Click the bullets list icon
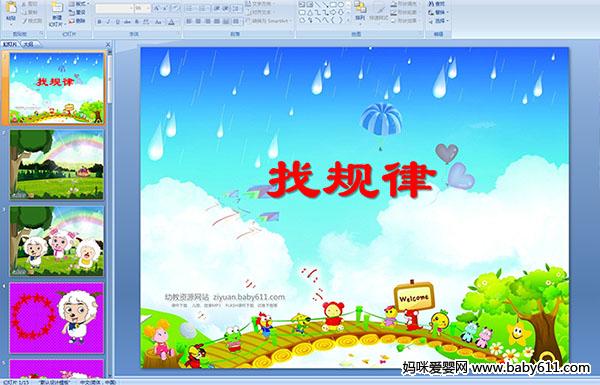The image size is (600, 385). click(190, 8)
